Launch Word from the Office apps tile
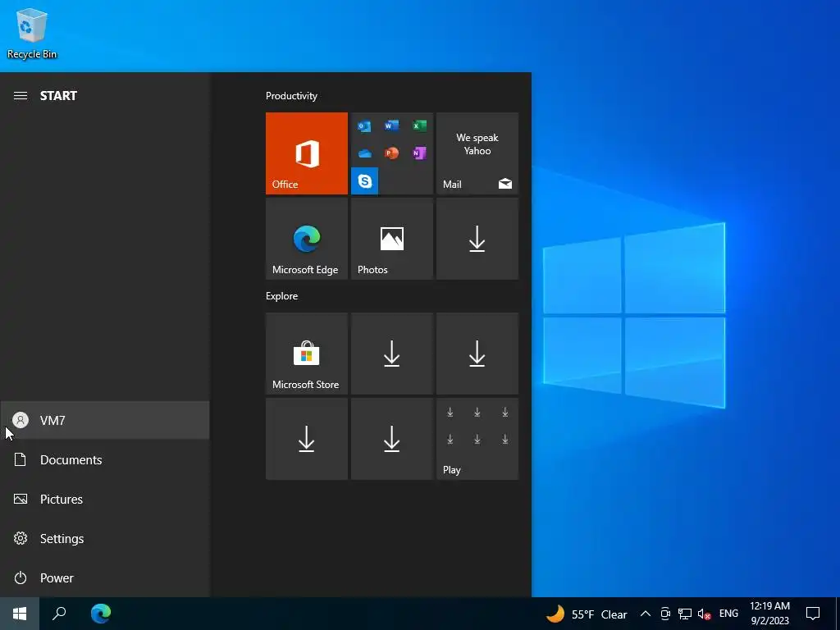The height and width of the screenshot is (630, 840). 391,126
